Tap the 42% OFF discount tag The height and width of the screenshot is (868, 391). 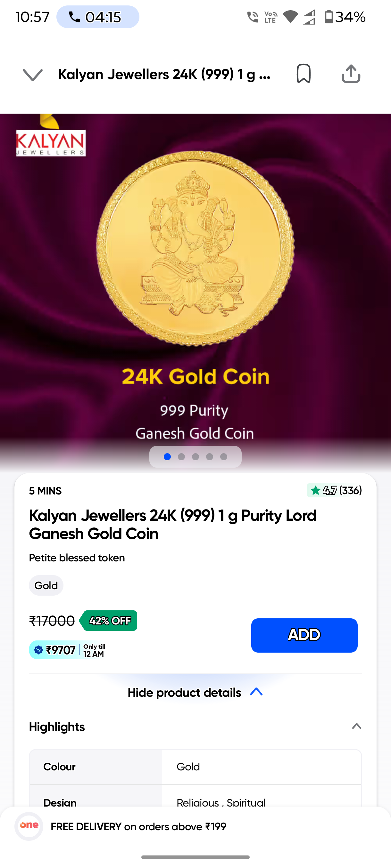click(108, 620)
